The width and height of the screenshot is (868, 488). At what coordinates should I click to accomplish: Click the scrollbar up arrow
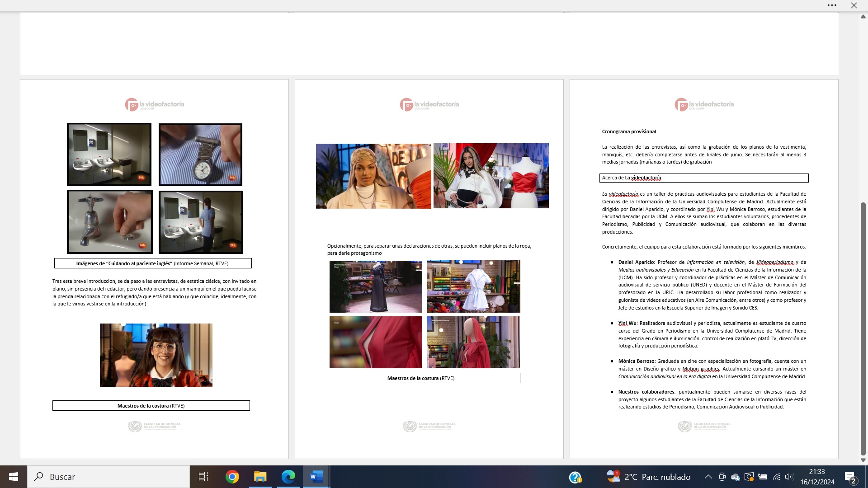[863, 16]
